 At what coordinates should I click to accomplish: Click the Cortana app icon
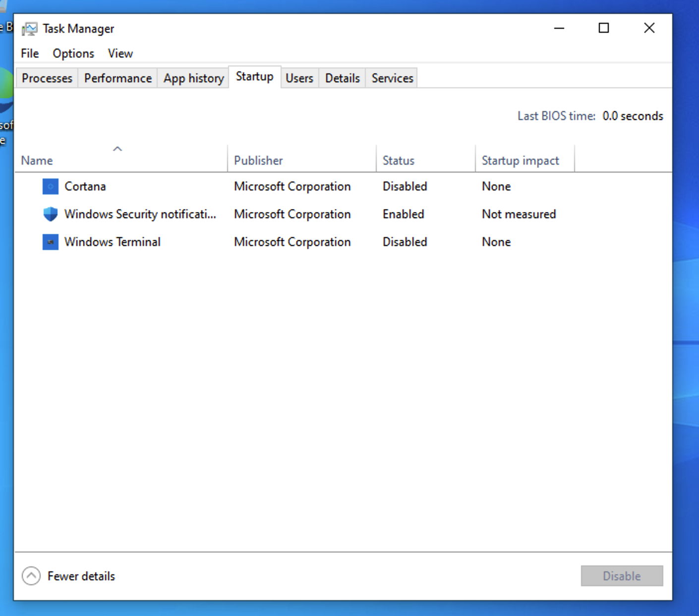pos(50,186)
